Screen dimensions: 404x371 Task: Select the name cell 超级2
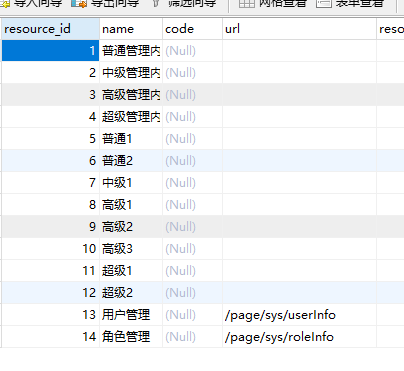pos(131,293)
